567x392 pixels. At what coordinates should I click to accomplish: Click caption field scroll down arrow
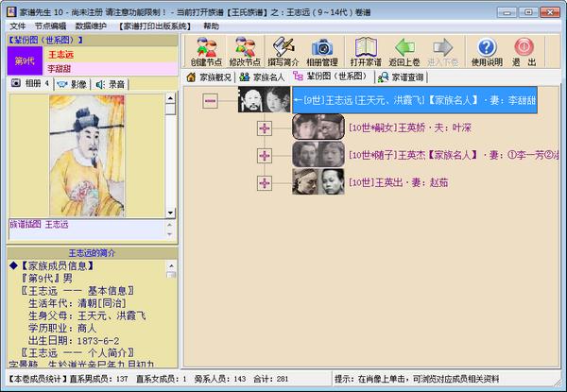point(170,234)
